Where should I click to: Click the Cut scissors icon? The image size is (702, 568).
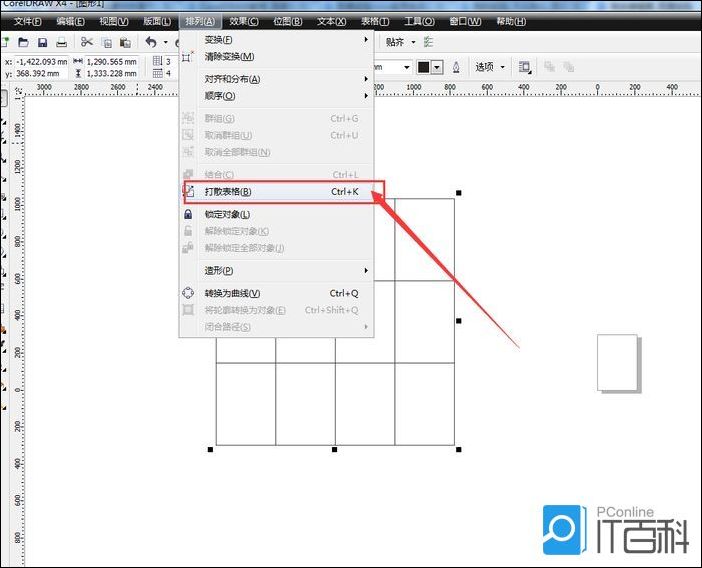[87, 42]
